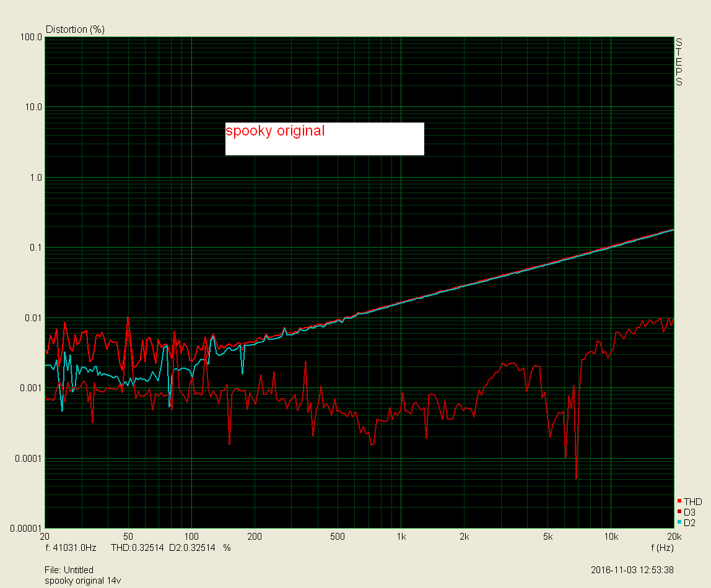The image size is (711, 588).
Task: Click the 'Distortion (%)' axis title
Action: (x=76, y=30)
